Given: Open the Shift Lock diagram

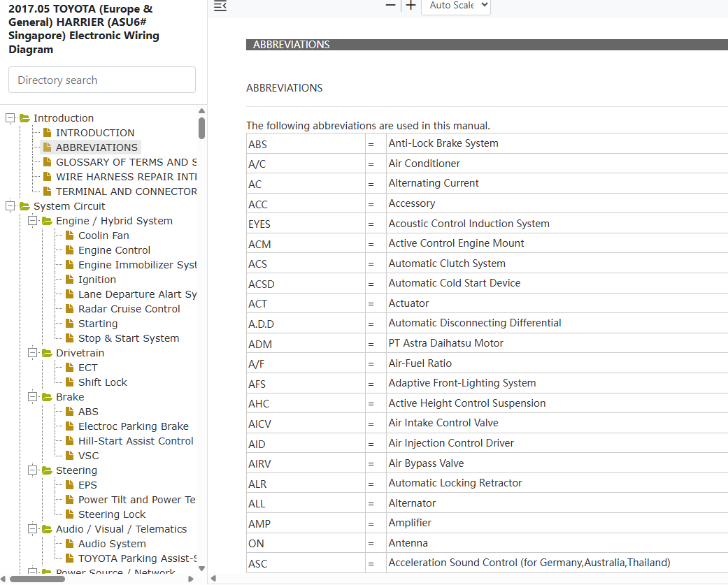Looking at the screenshot, I should click(x=103, y=382).
